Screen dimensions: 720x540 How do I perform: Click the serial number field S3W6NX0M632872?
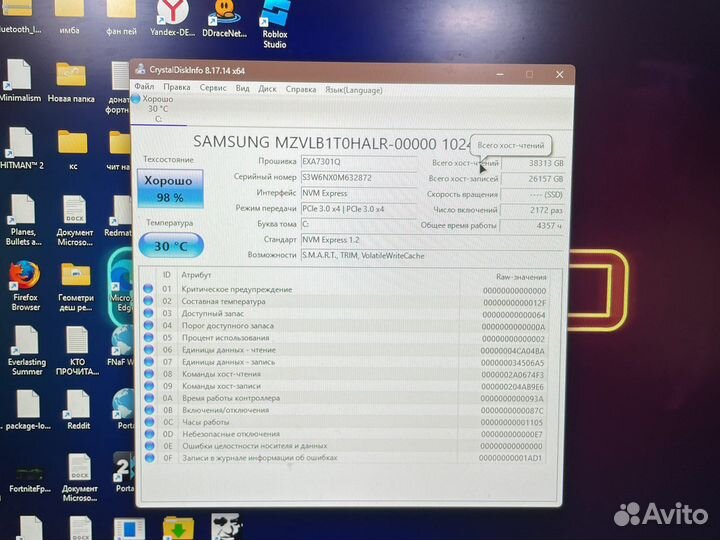pyautogui.click(x=359, y=178)
